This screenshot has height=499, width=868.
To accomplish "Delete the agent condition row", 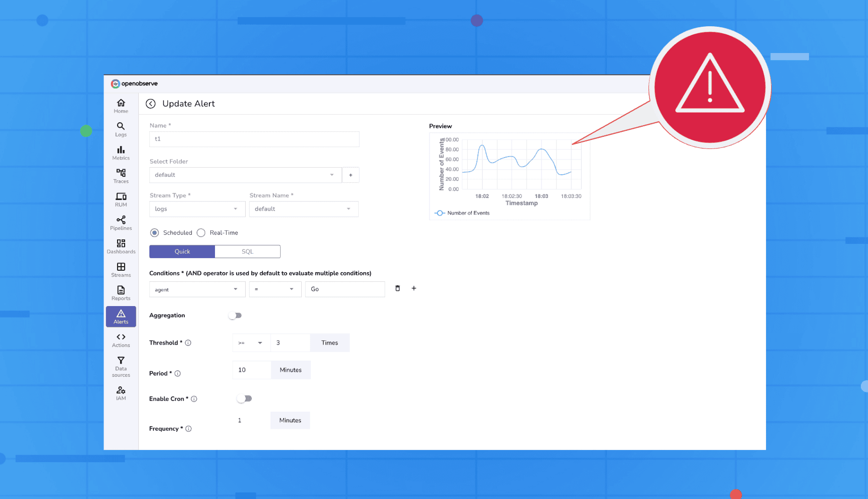I will pyautogui.click(x=397, y=288).
